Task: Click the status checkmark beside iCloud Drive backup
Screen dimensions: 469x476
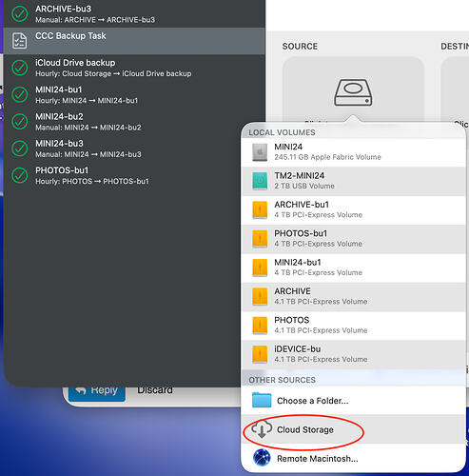Action: click(19, 68)
